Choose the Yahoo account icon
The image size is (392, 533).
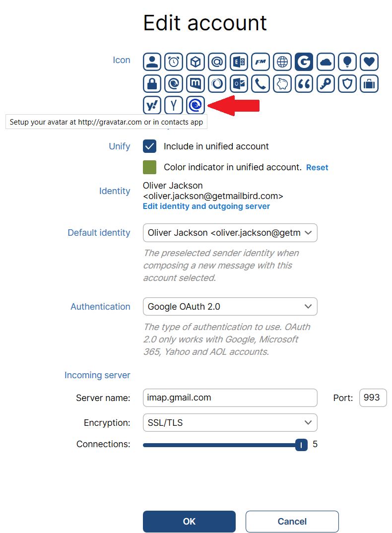[152, 105]
